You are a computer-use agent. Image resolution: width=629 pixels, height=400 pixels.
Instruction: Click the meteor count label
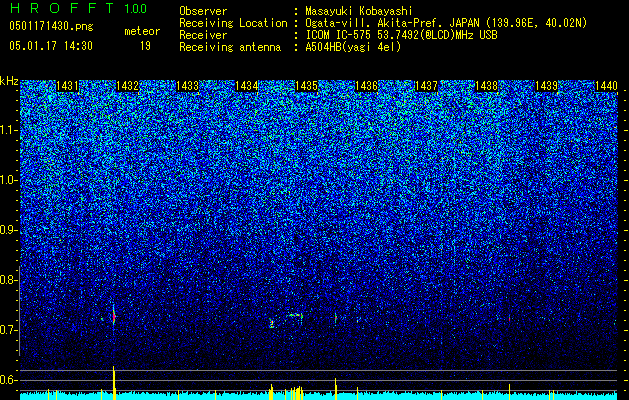(x=142, y=31)
